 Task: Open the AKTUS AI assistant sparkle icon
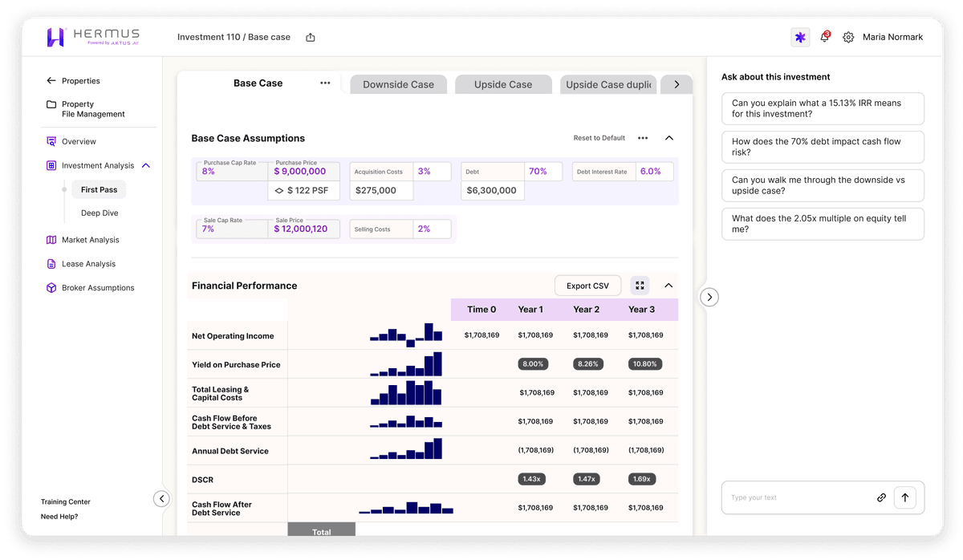[799, 37]
